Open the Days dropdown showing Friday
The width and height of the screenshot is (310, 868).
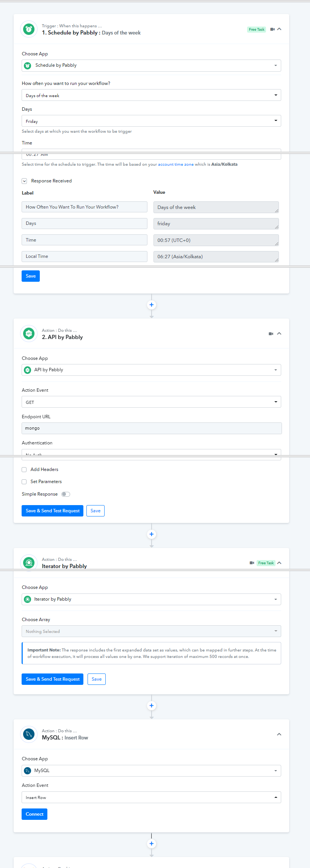(x=151, y=121)
